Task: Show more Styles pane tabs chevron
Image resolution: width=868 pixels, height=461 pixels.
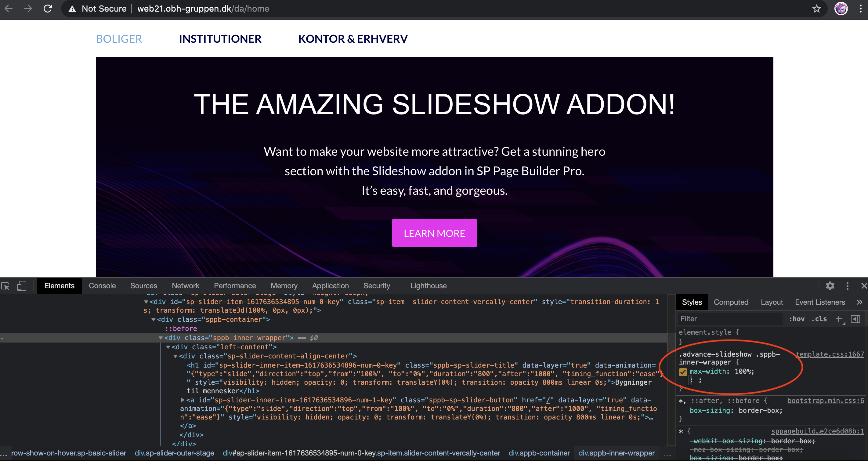Action: [x=859, y=302]
